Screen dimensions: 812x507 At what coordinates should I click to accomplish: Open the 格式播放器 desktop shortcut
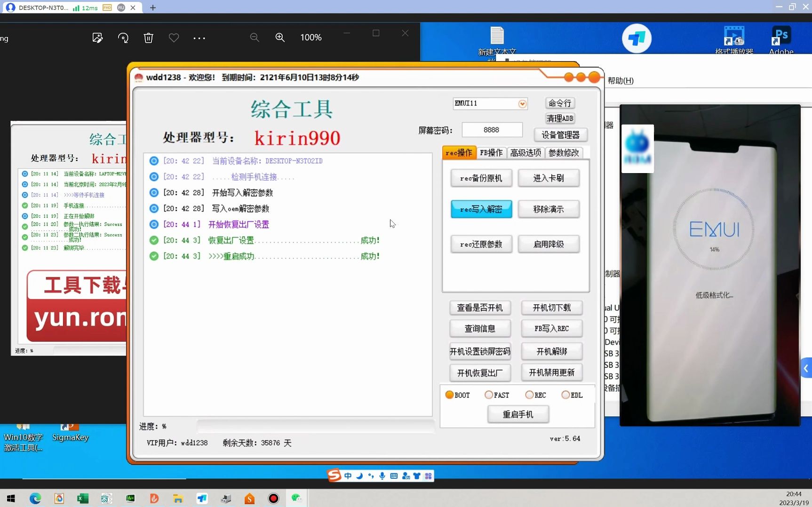[x=734, y=40]
